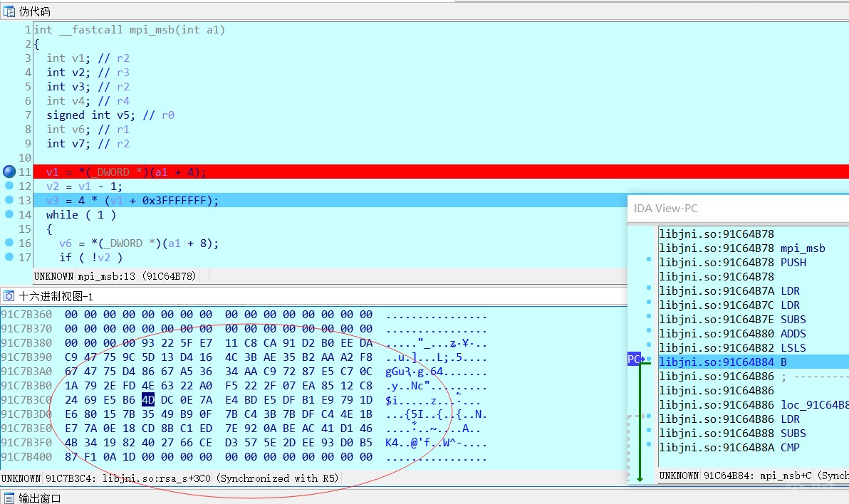Select hex row address 91C7B3D0

coord(26,414)
